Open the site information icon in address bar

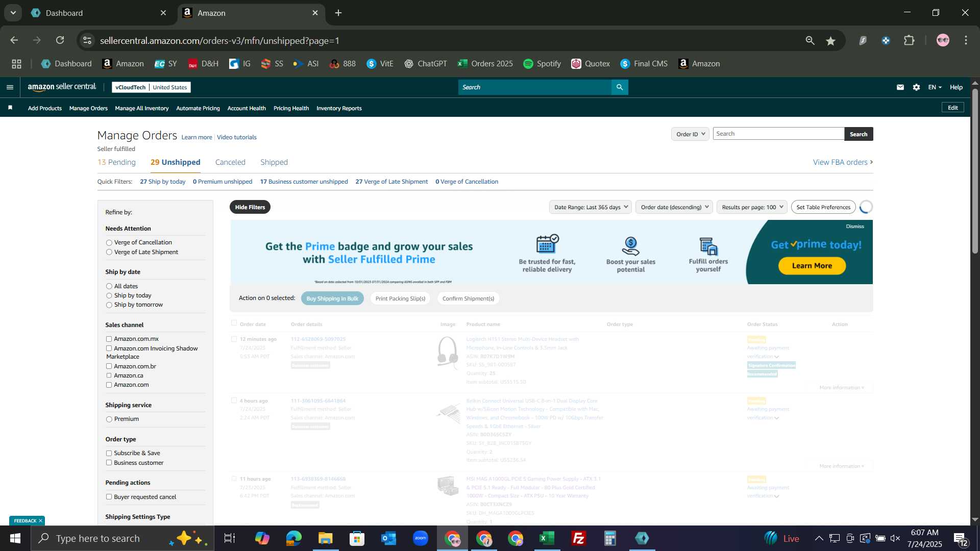click(88, 40)
